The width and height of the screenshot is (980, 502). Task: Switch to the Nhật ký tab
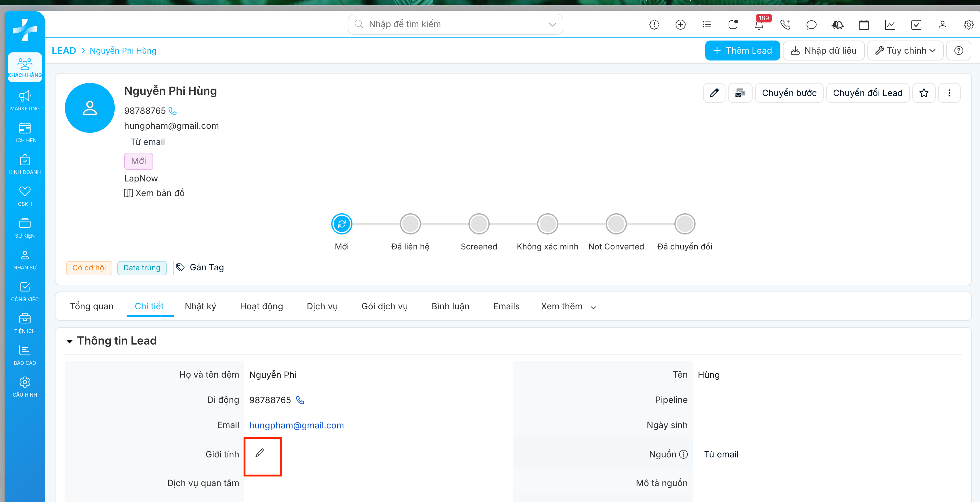[200, 307]
